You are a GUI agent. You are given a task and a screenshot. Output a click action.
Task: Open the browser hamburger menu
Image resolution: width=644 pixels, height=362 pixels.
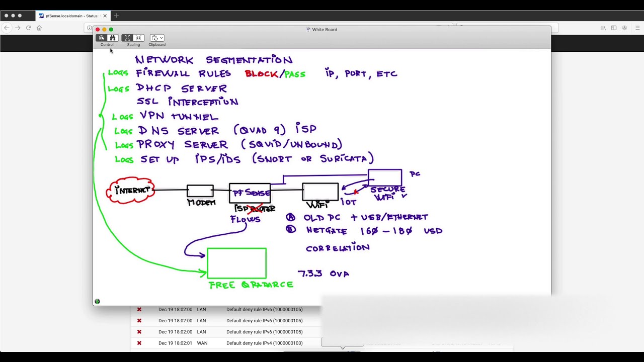coord(637,28)
